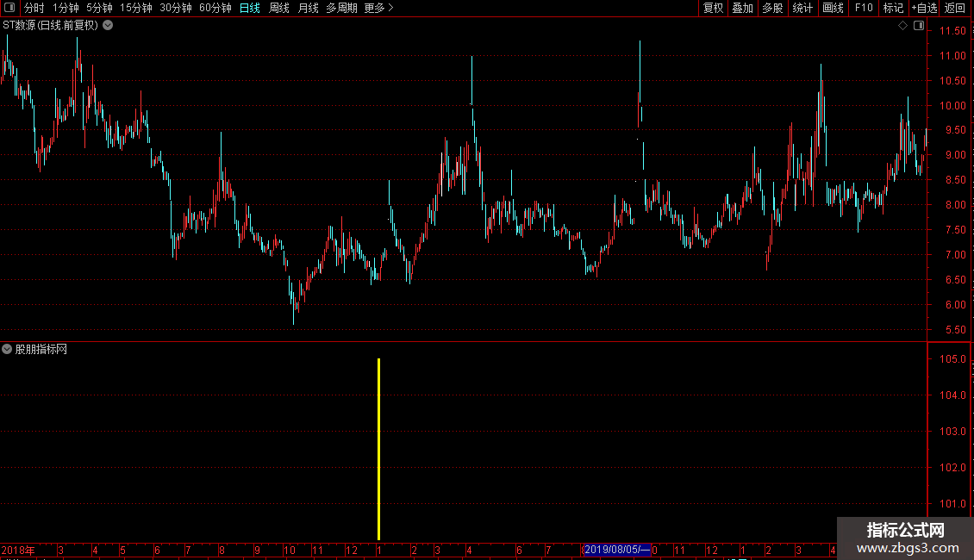
Task: Click the 叠加 overlay button
Action: pos(743,8)
